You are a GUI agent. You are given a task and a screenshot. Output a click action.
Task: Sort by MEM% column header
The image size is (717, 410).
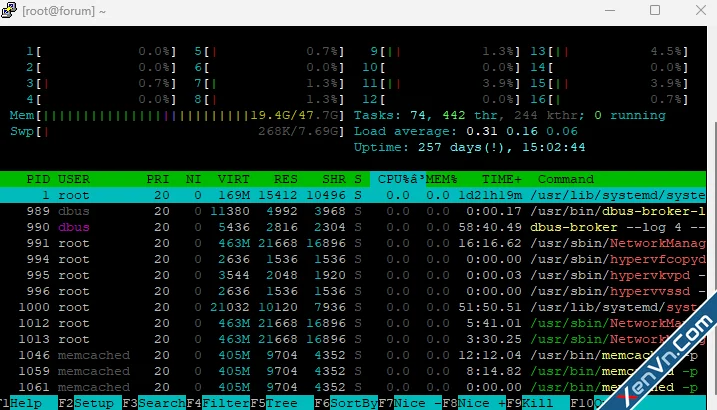441,179
